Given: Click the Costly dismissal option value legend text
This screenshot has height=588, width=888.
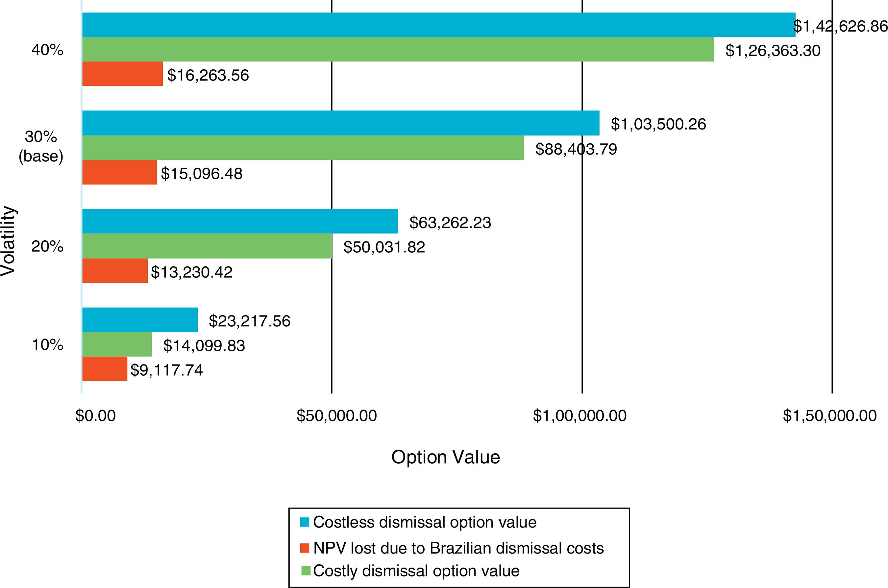Looking at the screenshot, I should tap(416, 571).
